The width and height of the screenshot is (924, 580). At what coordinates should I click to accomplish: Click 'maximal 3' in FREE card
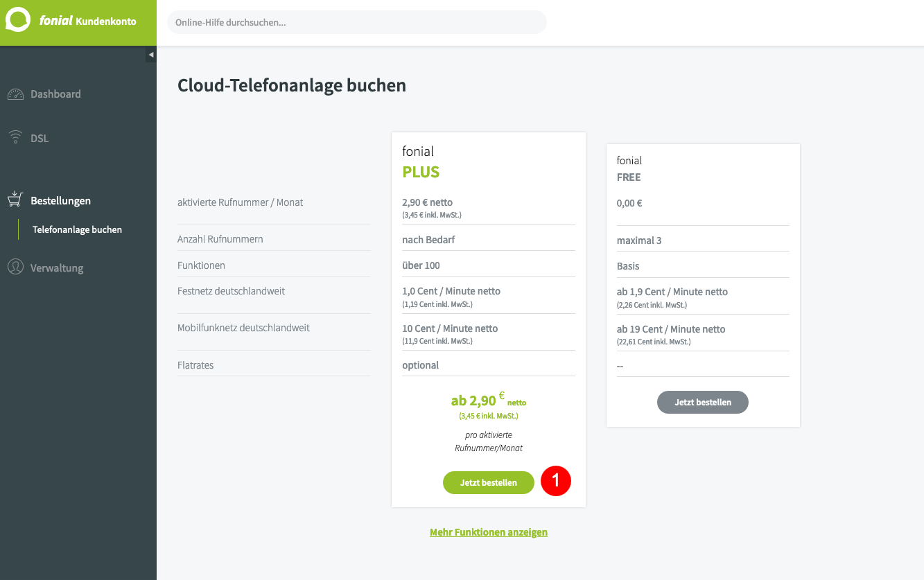click(x=639, y=240)
